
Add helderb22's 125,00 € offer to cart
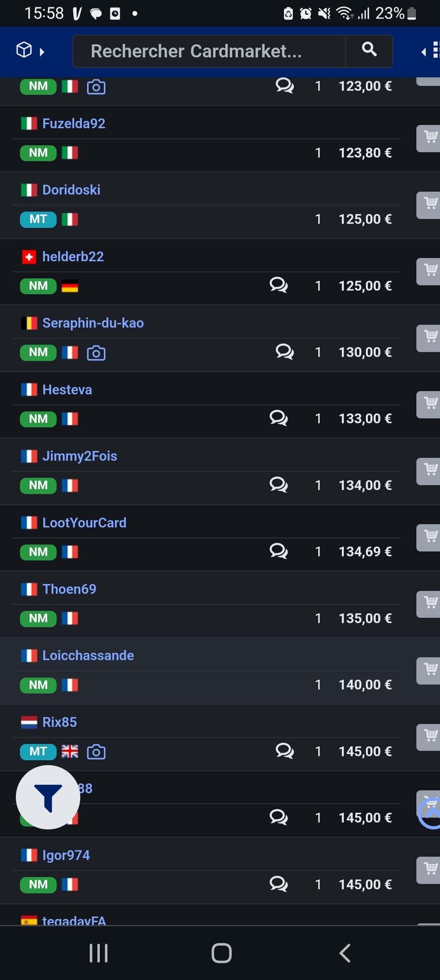tap(429, 271)
